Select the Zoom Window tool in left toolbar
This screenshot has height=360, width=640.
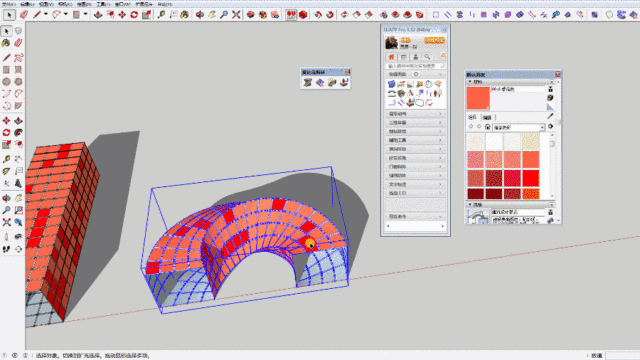pos(18,210)
